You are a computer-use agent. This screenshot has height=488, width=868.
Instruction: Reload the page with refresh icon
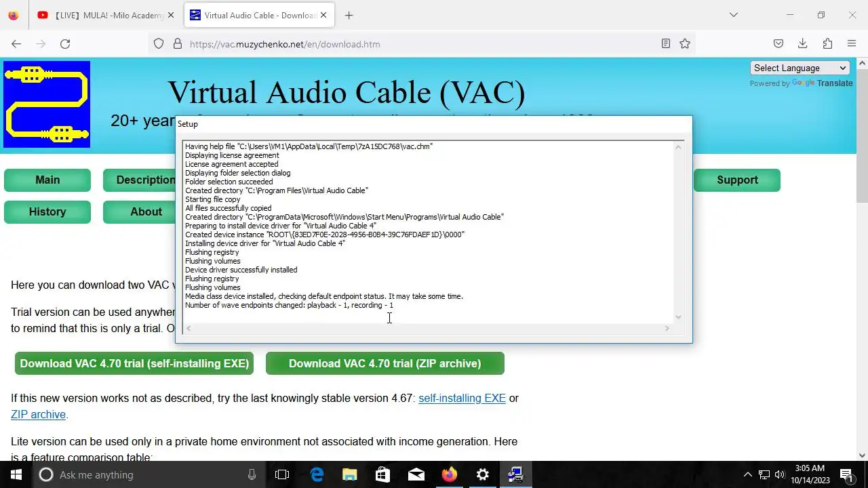(65, 44)
